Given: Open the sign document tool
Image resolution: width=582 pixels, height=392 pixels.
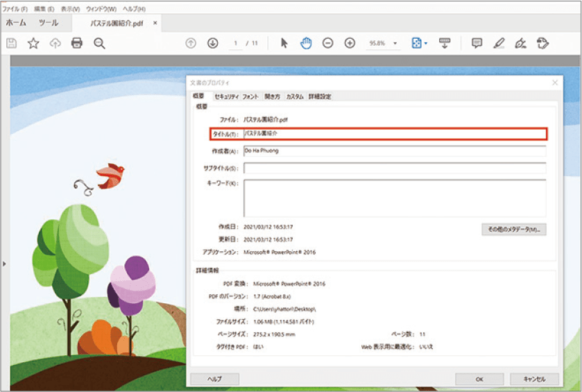Looking at the screenshot, I should (x=520, y=44).
